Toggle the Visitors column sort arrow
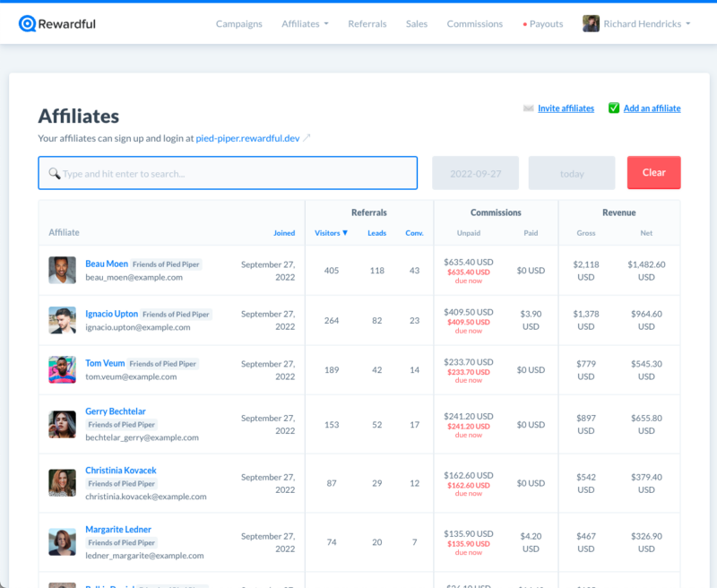 tap(345, 233)
